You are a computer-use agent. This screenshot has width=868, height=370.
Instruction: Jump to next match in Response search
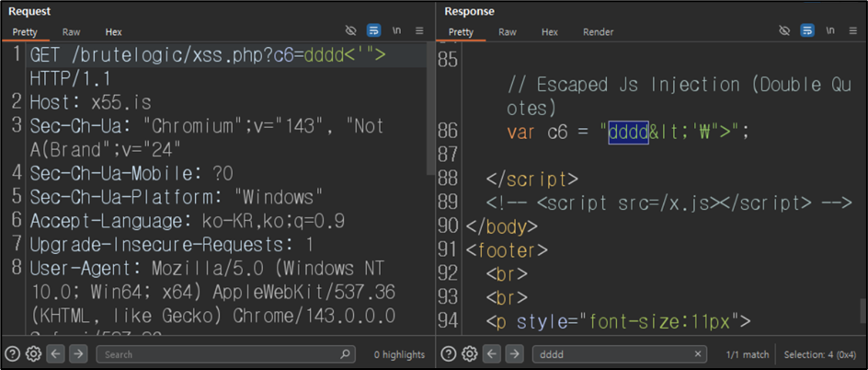click(514, 354)
